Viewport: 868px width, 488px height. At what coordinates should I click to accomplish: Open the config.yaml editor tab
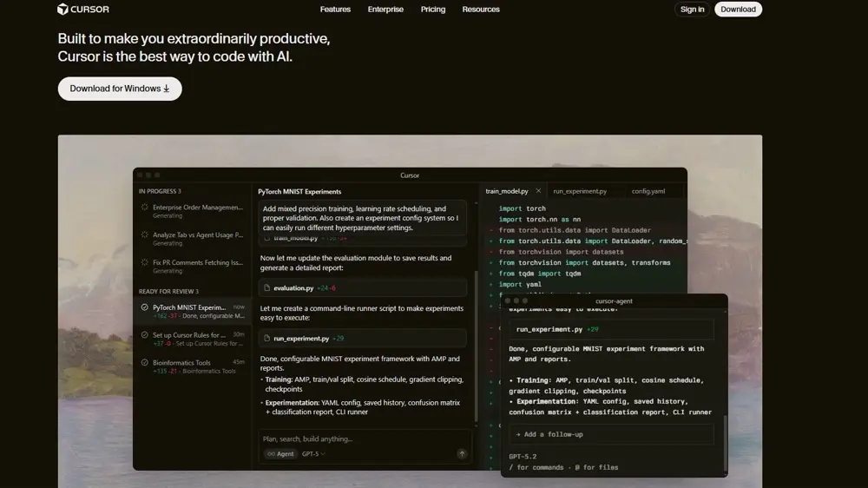648,191
